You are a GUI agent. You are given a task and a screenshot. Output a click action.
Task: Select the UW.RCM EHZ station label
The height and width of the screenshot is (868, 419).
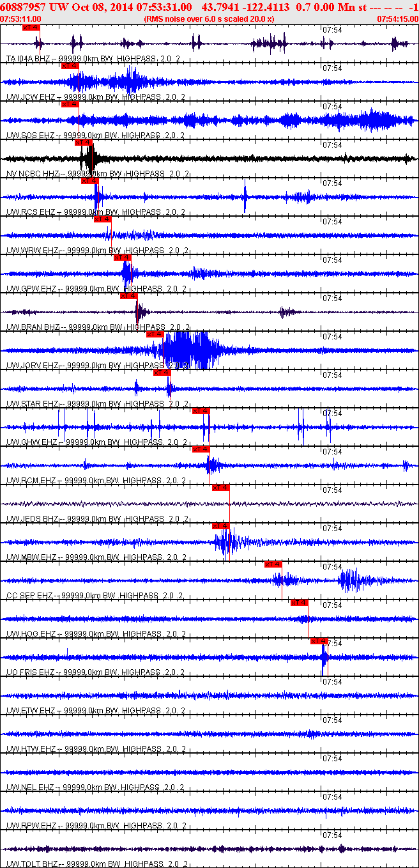click(x=31, y=481)
